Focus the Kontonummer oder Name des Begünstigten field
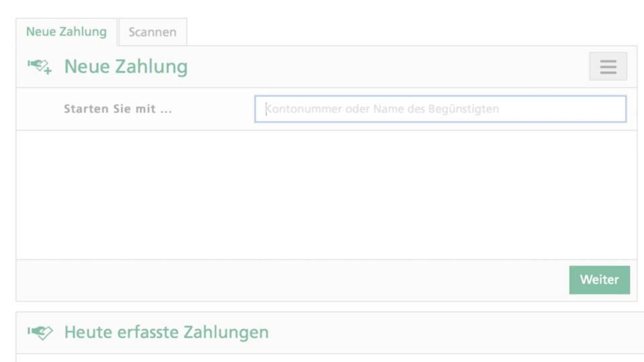The height and width of the screenshot is (362, 644). pyautogui.click(x=440, y=109)
